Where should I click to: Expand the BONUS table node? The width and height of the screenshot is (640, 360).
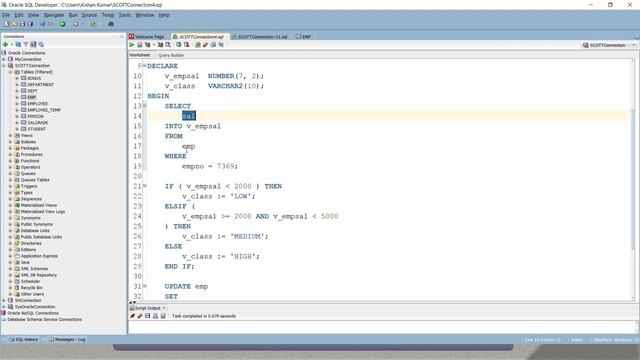point(17,78)
